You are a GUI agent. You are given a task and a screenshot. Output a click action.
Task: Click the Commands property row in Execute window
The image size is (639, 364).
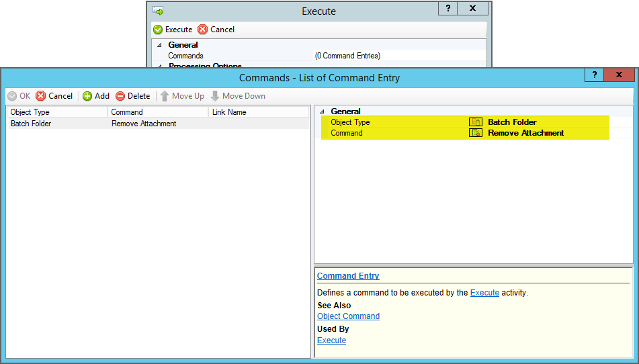318,56
